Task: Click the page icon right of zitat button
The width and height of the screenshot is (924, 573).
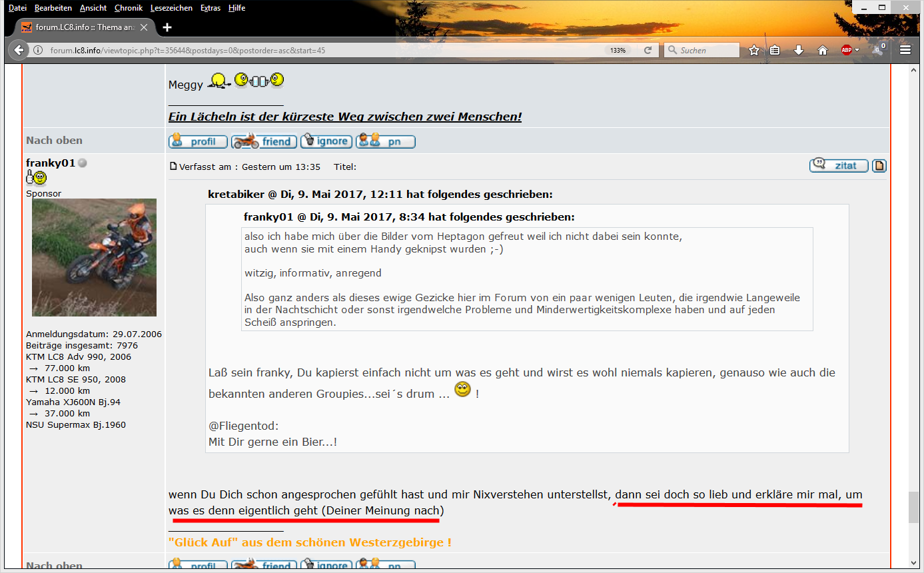Action: [879, 165]
